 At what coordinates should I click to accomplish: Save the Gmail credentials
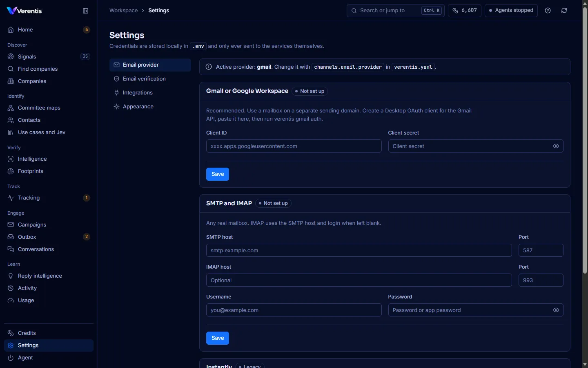pos(218,174)
